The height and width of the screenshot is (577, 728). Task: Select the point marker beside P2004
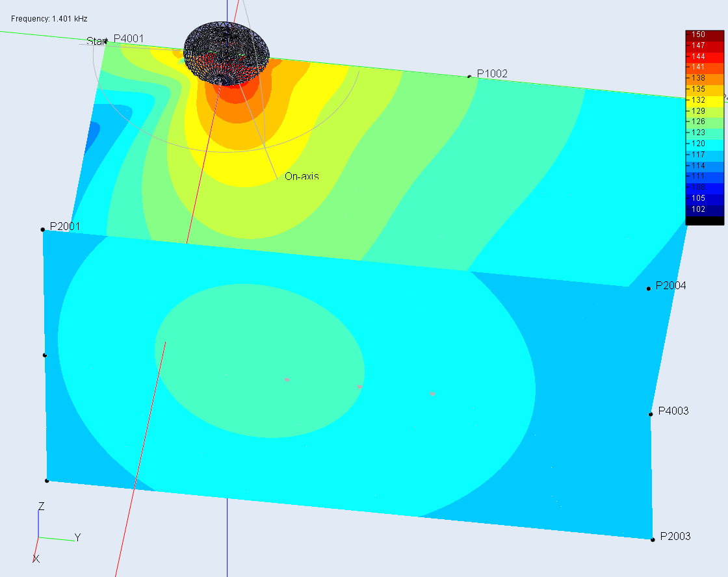coord(649,288)
